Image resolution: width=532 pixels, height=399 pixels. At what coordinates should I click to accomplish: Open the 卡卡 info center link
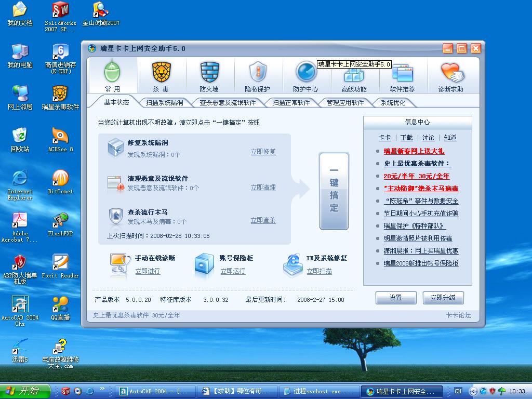(x=385, y=137)
